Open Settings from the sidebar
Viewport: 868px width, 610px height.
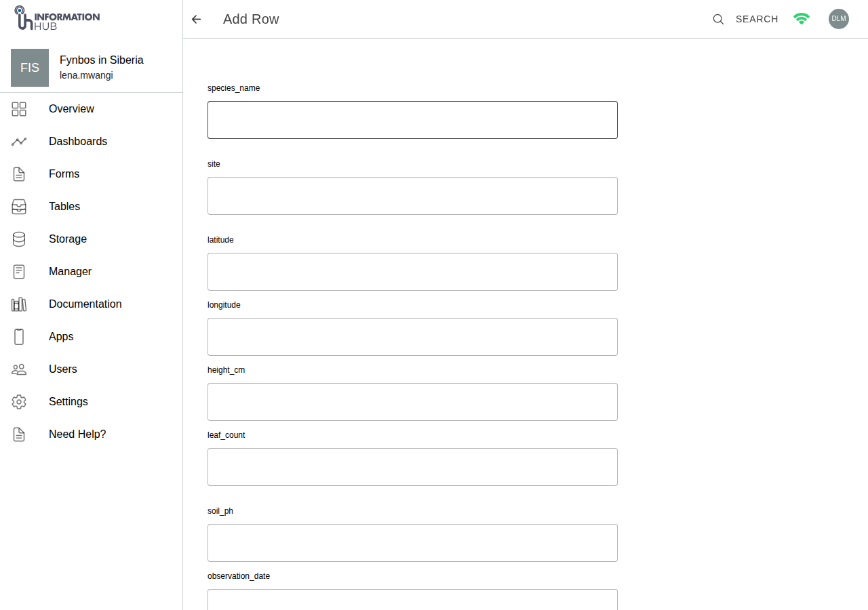[68, 402]
